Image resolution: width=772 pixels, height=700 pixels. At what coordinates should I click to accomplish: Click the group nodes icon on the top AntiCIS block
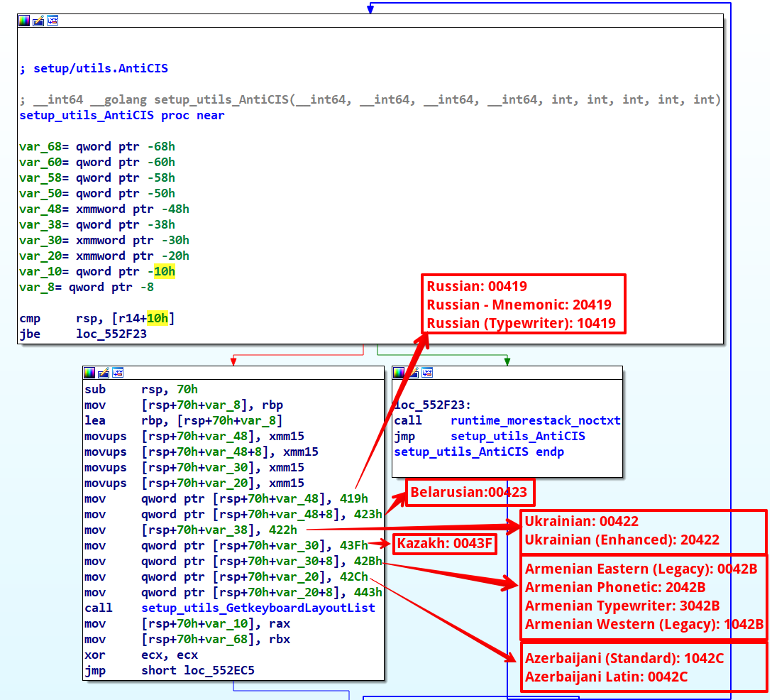52,21
